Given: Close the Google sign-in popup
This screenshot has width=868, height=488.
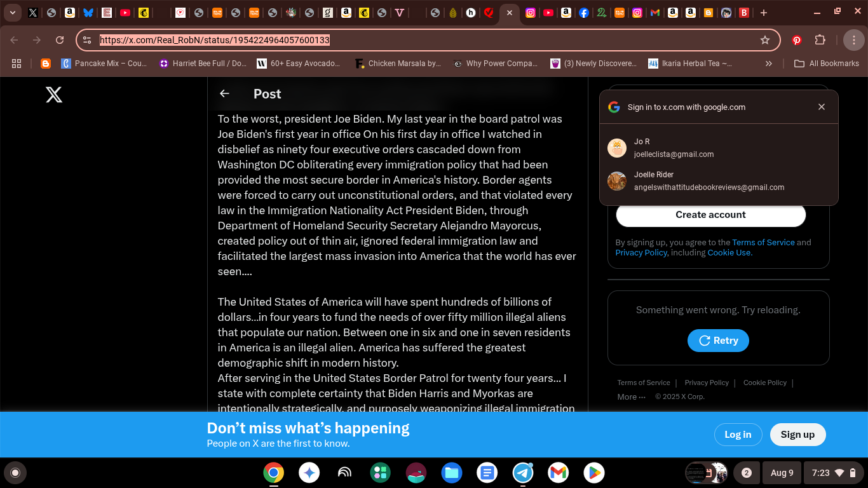Looking at the screenshot, I should pyautogui.click(x=822, y=107).
